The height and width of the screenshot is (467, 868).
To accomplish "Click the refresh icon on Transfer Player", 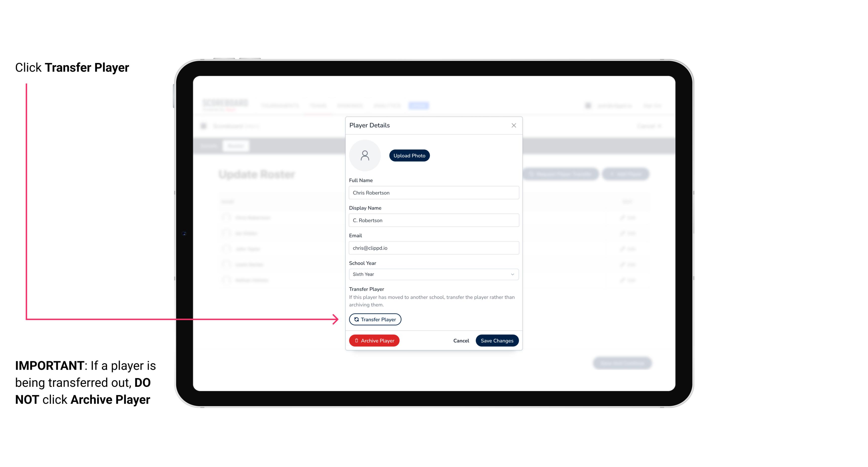I will (356, 319).
